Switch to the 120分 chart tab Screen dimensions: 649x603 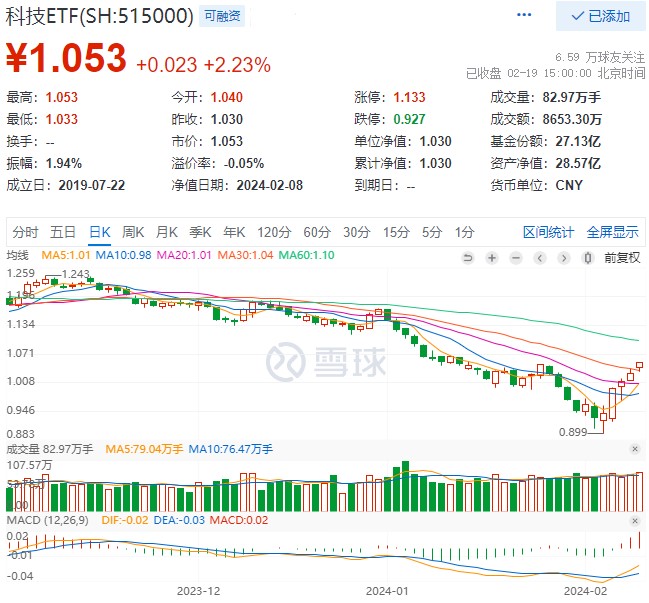click(x=274, y=232)
